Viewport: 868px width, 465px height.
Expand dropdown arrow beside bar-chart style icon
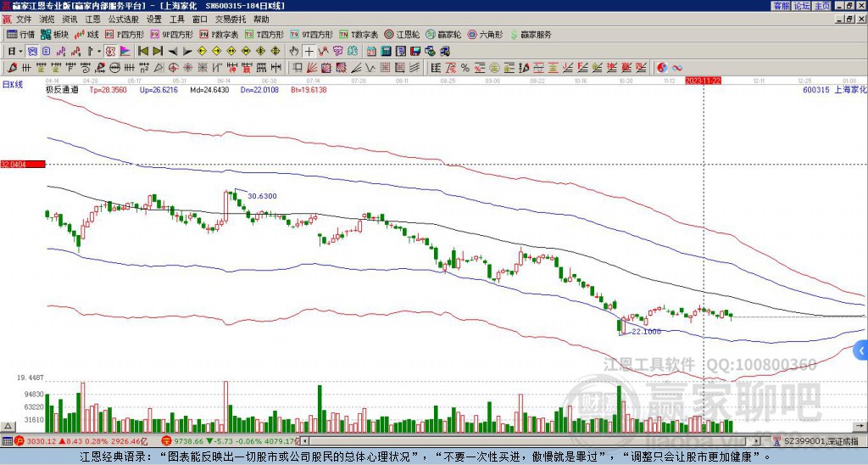coord(99,52)
